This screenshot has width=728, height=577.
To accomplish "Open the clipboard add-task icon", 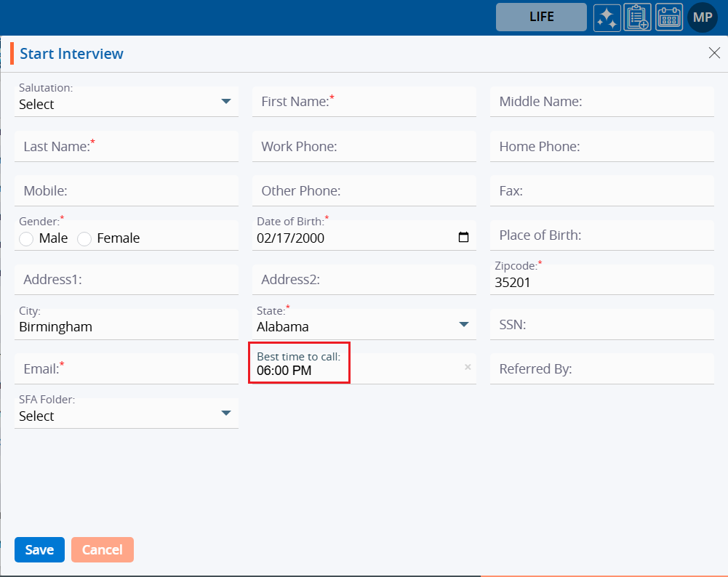I will tap(637, 17).
